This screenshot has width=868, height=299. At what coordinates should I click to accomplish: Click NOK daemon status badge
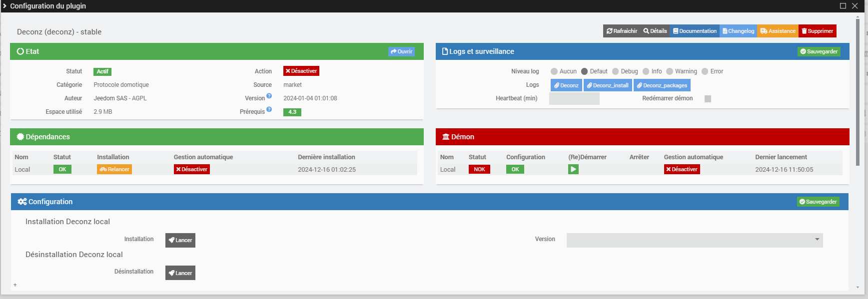[479, 169]
